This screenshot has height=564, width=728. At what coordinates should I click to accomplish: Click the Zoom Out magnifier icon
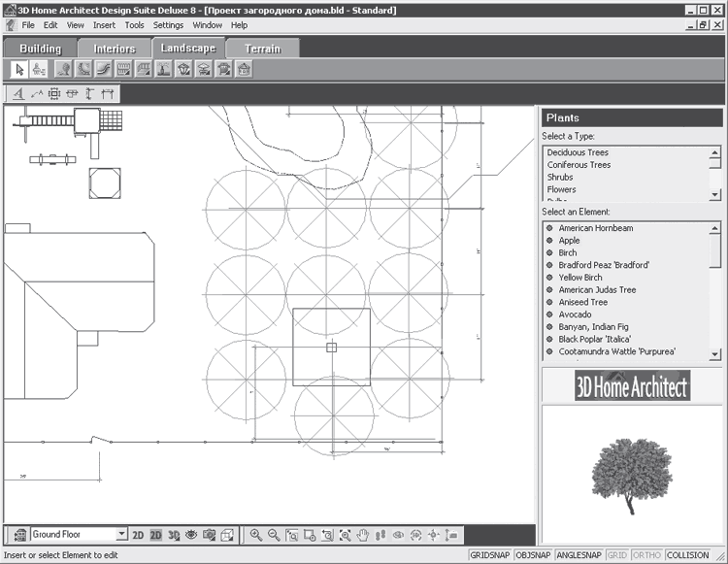274,535
